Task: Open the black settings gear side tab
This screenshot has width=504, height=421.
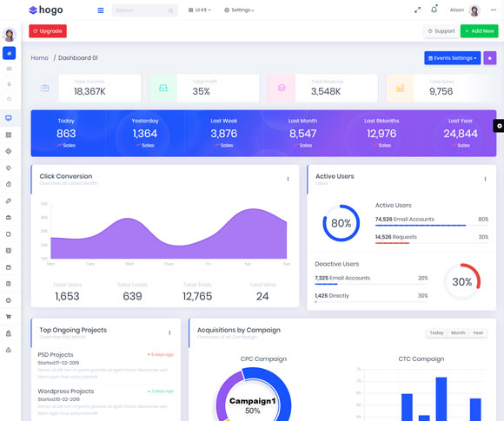Action: coord(499,126)
